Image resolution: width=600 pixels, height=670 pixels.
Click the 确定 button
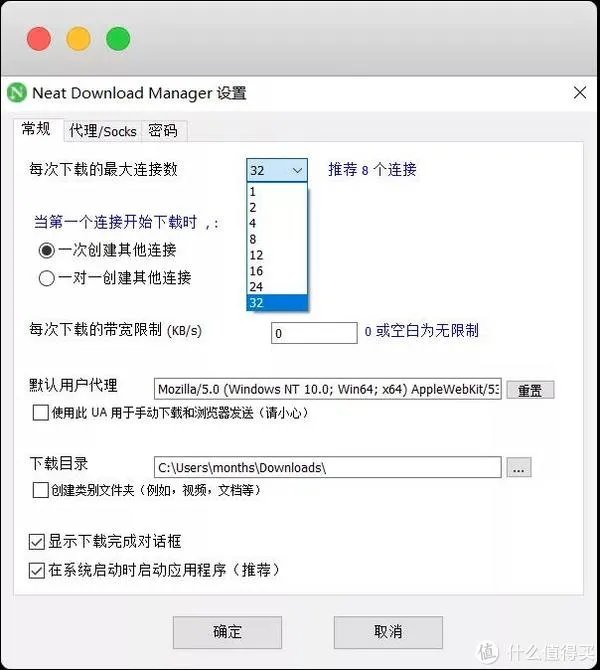pos(227,632)
